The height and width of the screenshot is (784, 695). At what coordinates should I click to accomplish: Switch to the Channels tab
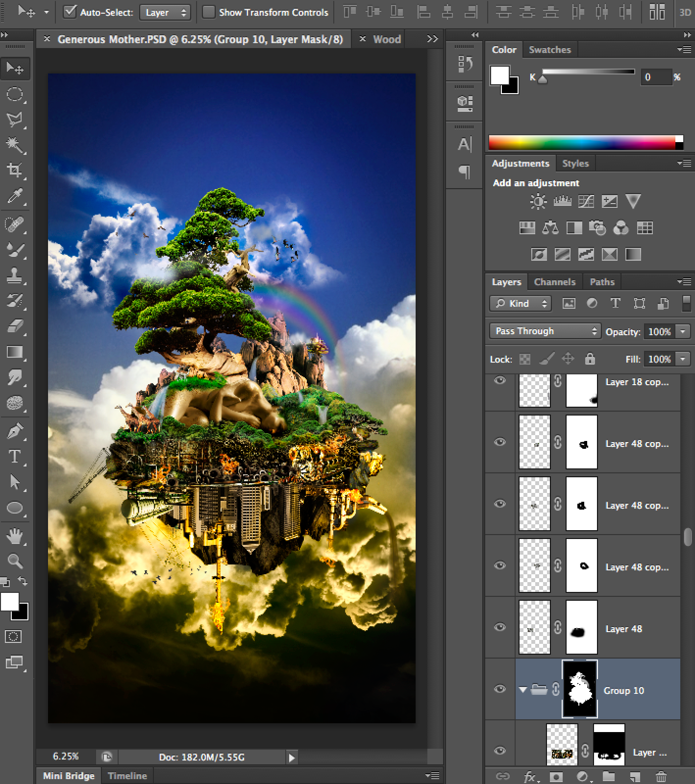pos(554,282)
